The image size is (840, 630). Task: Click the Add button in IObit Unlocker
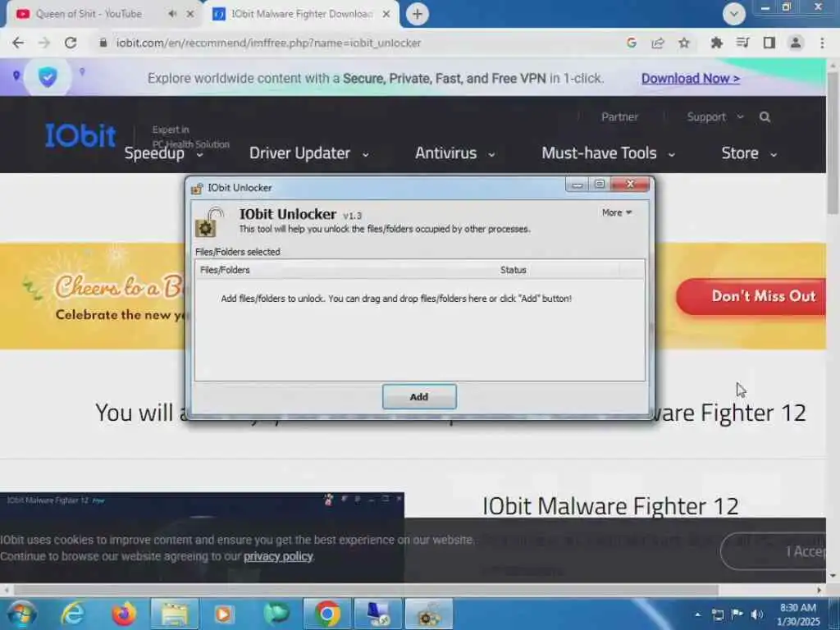419,396
